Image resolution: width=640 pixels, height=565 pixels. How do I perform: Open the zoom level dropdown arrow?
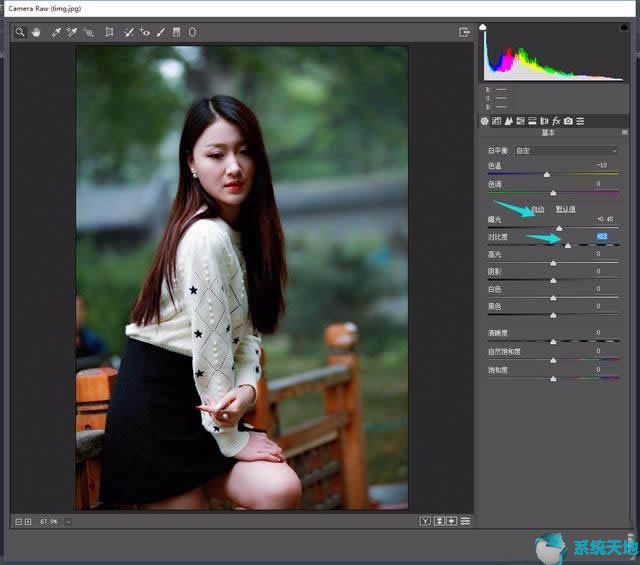click(x=68, y=522)
